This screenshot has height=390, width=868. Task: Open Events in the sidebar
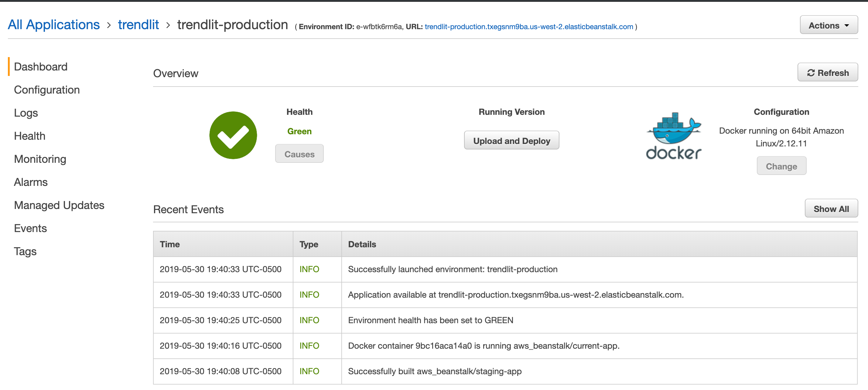coord(30,228)
